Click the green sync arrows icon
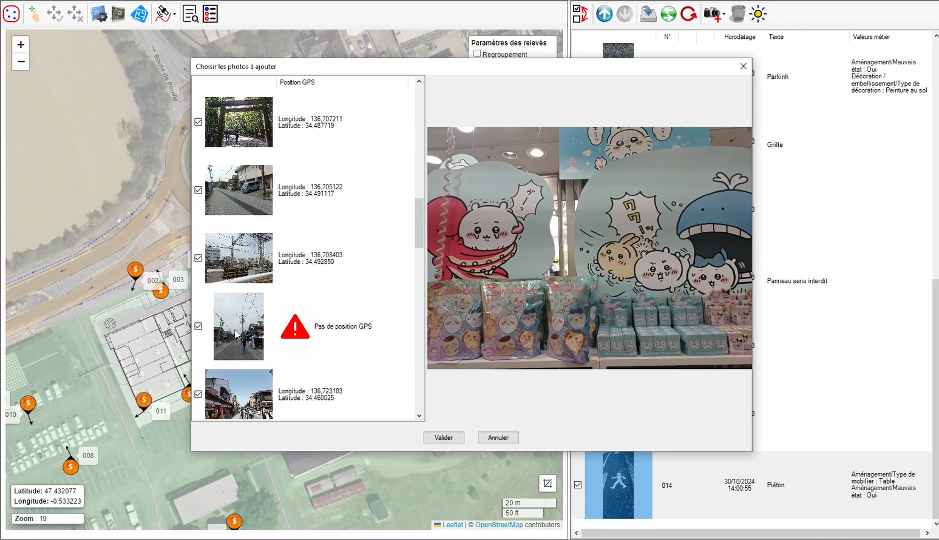The image size is (939, 540). click(668, 13)
